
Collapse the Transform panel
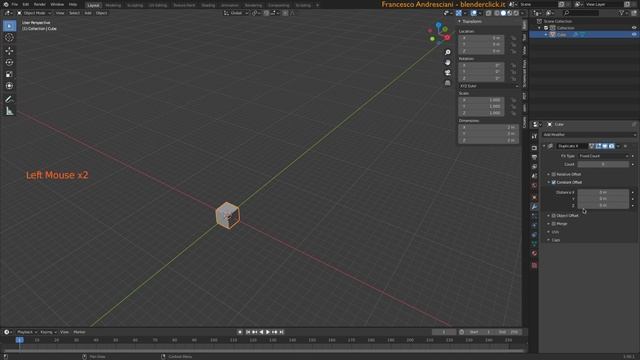click(x=460, y=21)
